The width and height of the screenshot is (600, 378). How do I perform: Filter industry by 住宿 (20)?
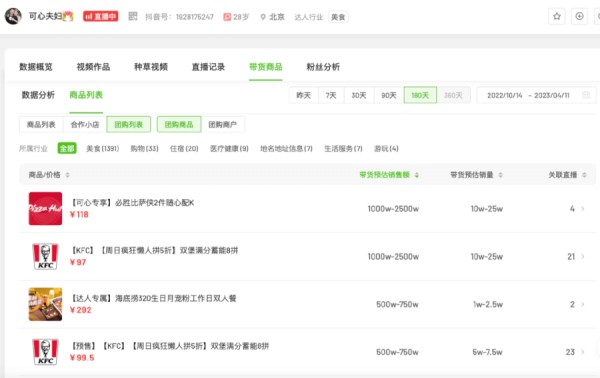point(184,148)
